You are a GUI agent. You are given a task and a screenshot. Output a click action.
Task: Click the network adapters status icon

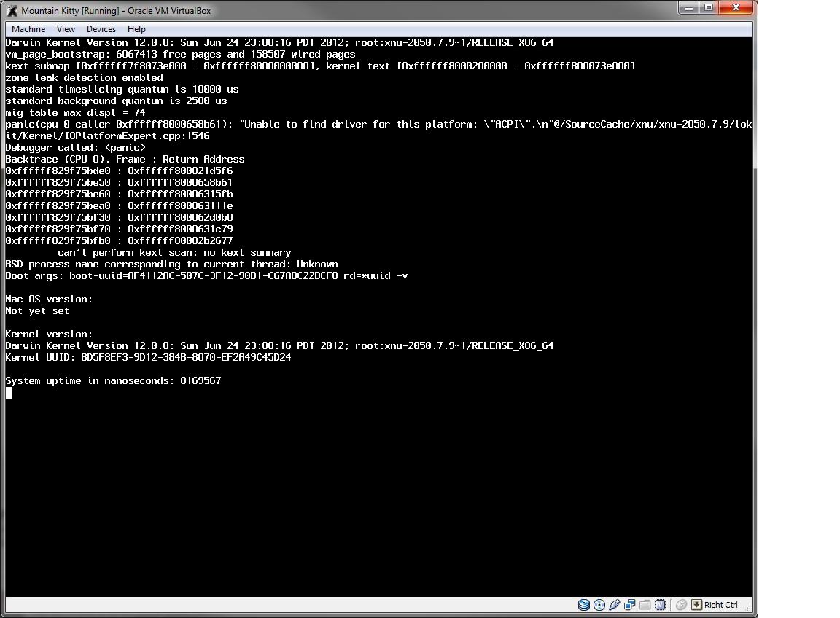click(630, 605)
